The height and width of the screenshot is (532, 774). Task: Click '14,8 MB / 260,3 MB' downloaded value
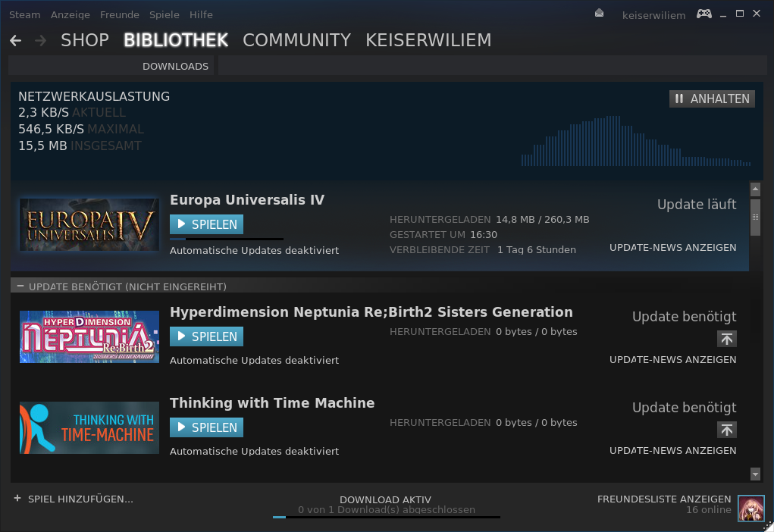click(543, 220)
